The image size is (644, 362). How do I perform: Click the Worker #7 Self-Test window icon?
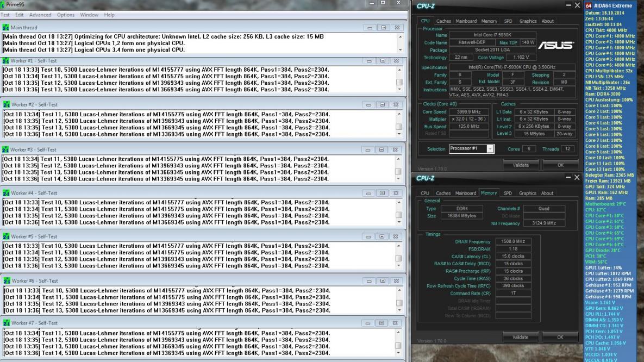[x=7, y=323]
